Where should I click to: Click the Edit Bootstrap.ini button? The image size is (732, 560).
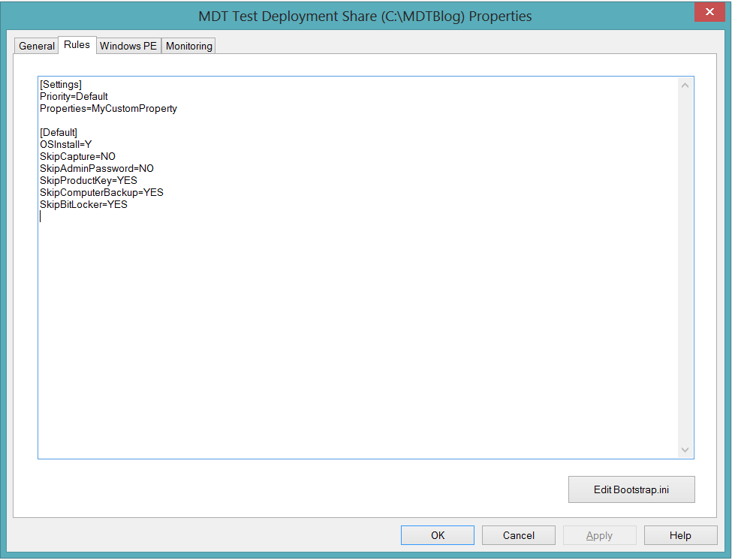(631, 489)
